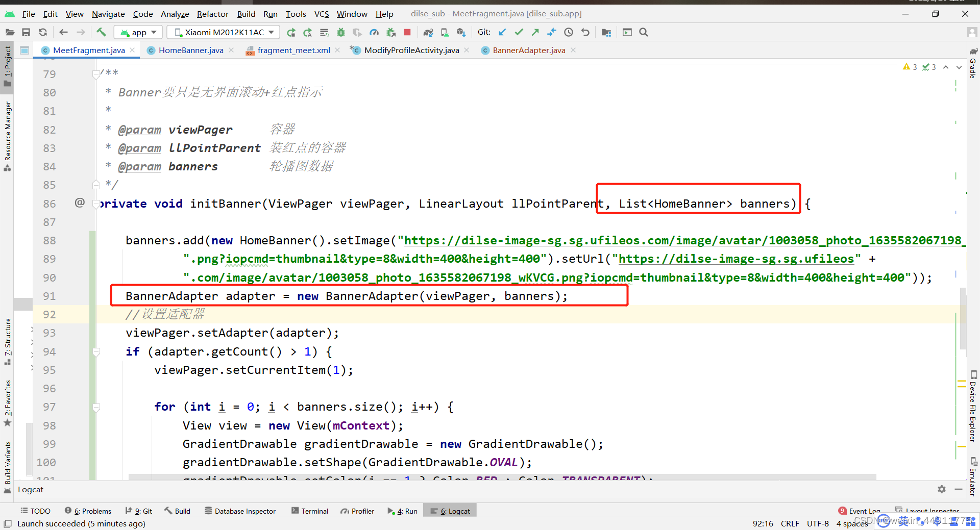Image resolution: width=980 pixels, height=530 pixels.
Task: Open Logcat panel settings gear
Action: pos(942,489)
